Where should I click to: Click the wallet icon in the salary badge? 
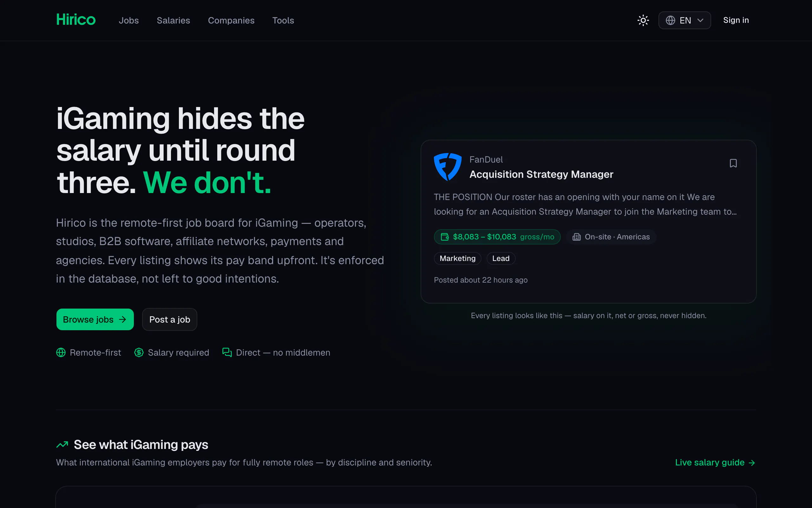point(445,237)
